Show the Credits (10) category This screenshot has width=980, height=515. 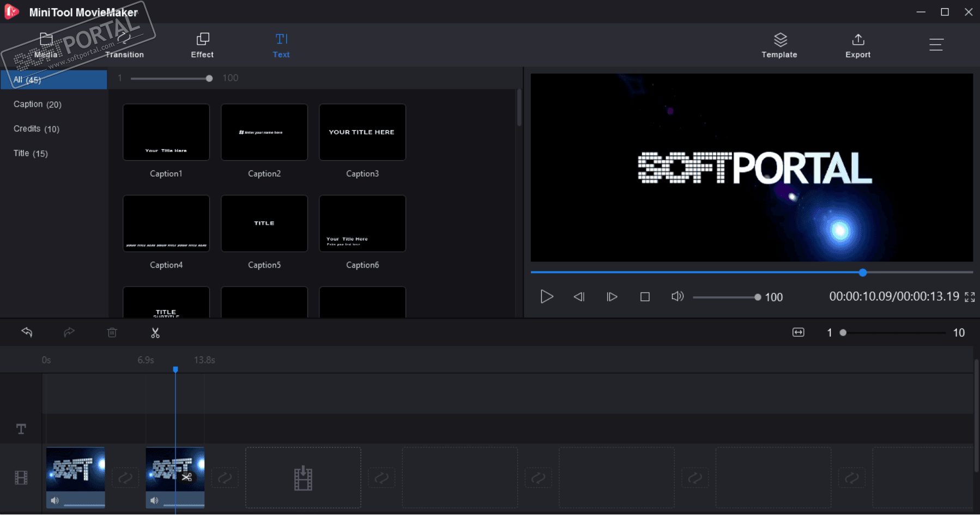click(x=37, y=129)
